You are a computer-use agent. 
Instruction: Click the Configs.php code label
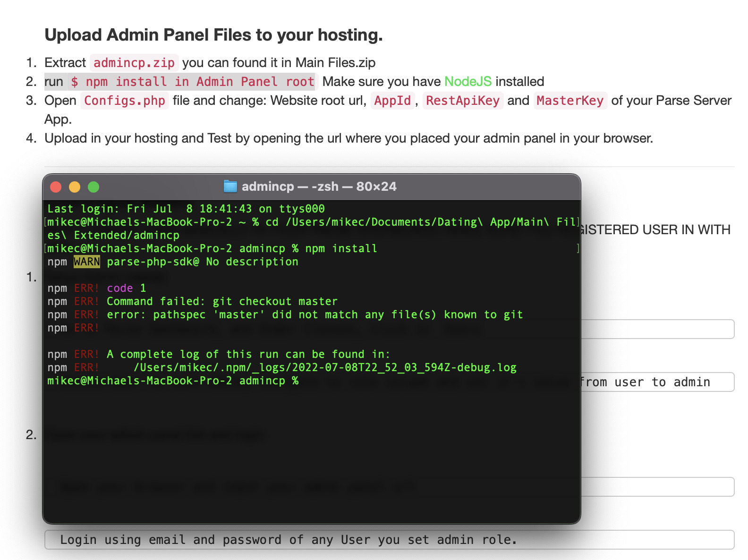tap(125, 101)
